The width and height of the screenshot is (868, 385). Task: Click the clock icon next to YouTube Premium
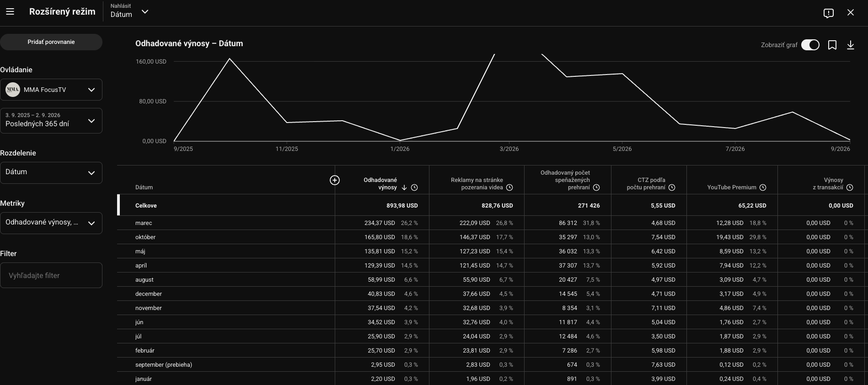click(x=763, y=187)
